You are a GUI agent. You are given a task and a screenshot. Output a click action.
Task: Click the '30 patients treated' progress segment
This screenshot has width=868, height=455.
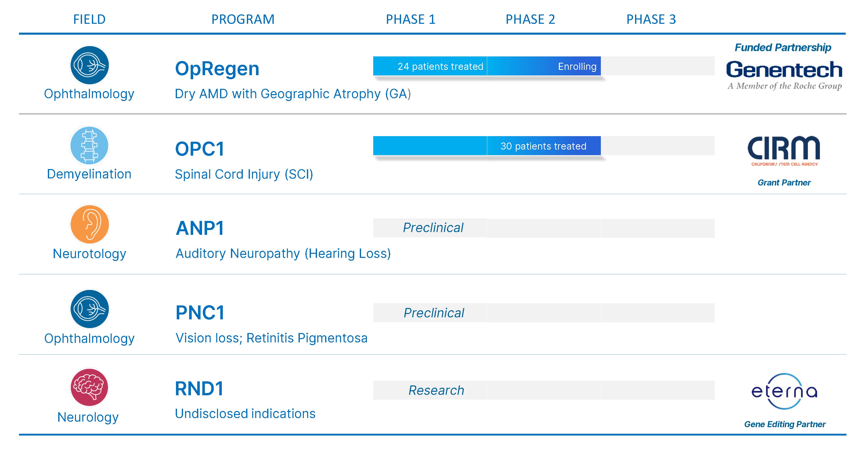click(543, 146)
